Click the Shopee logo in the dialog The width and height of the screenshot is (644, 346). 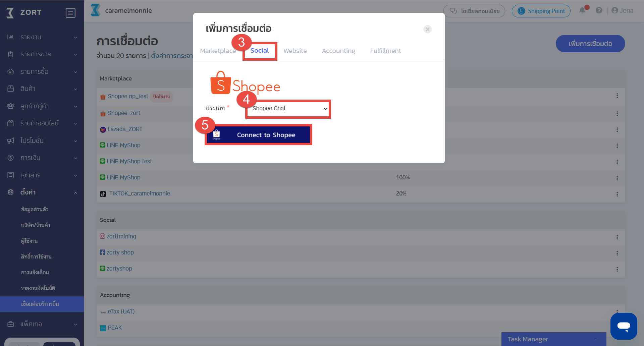click(x=245, y=83)
